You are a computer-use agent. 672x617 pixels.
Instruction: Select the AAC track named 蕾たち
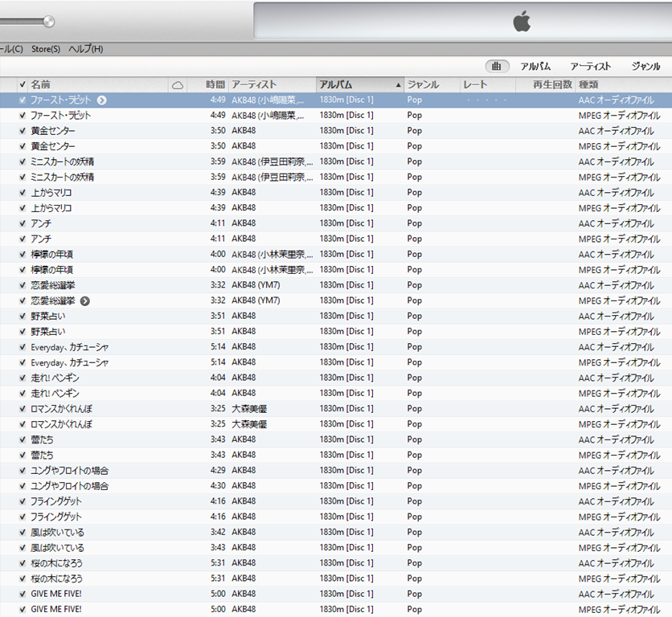pos(42,439)
